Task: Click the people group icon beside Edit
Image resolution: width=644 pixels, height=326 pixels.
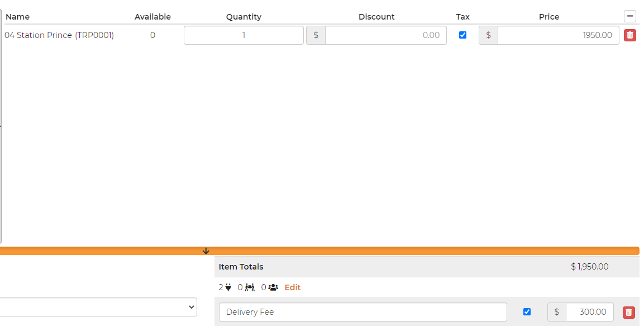Action: pyautogui.click(x=273, y=287)
